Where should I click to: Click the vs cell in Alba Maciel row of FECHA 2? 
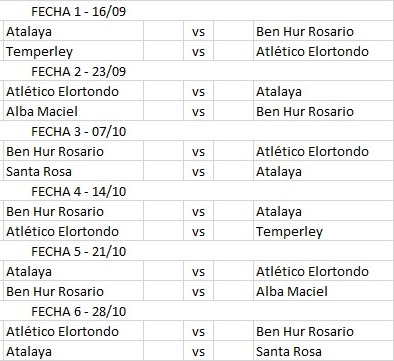(x=198, y=112)
